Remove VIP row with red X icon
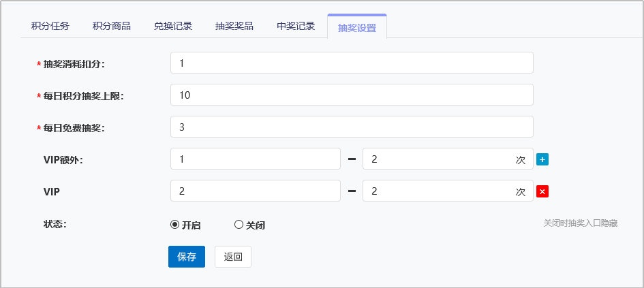The height and width of the screenshot is (288, 644). pos(542,191)
